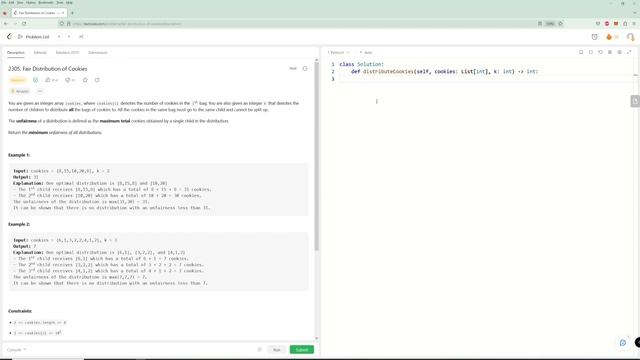Viewport: 640px width, 360px height.
Task: Open editor settings gear icon
Action: click(x=620, y=52)
